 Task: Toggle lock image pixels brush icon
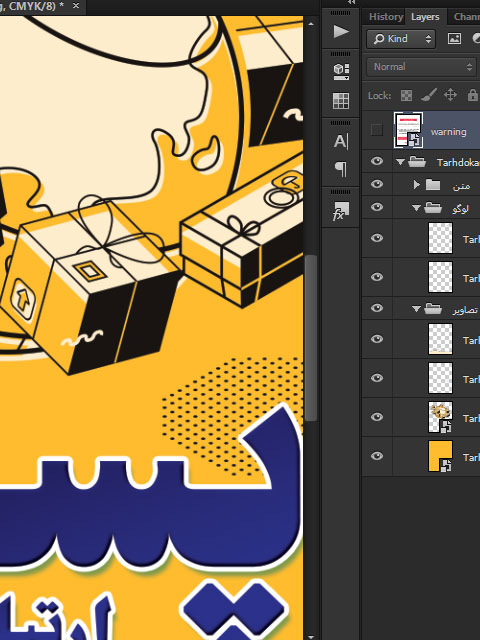428,95
